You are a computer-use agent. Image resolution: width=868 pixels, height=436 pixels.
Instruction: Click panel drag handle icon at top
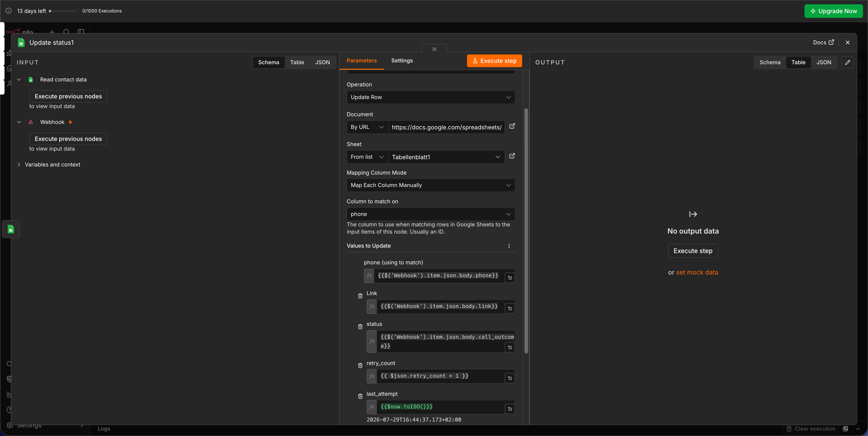click(x=434, y=49)
